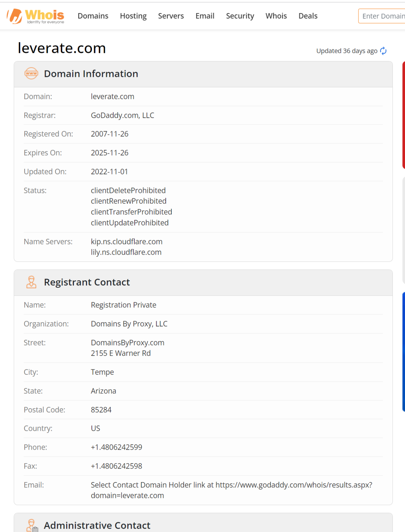The height and width of the screenshot is (532, 405).
Task: Click the godaddy.com whois contact URL
Action: (294, 485)
